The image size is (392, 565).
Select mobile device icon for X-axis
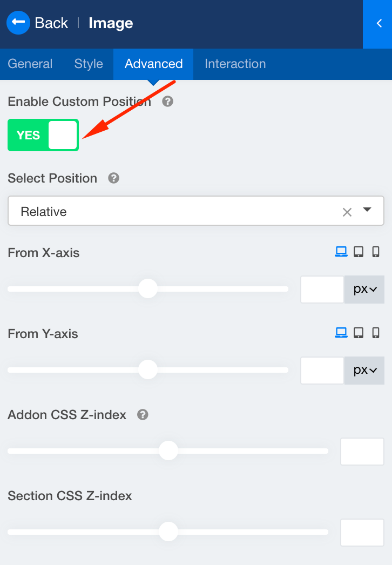[x=376, y=252]
